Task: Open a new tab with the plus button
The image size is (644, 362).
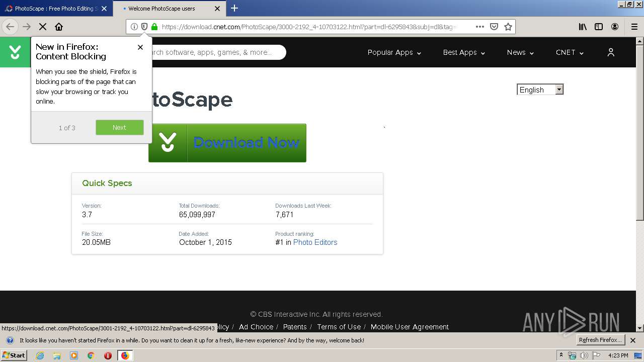Action: 234,8
